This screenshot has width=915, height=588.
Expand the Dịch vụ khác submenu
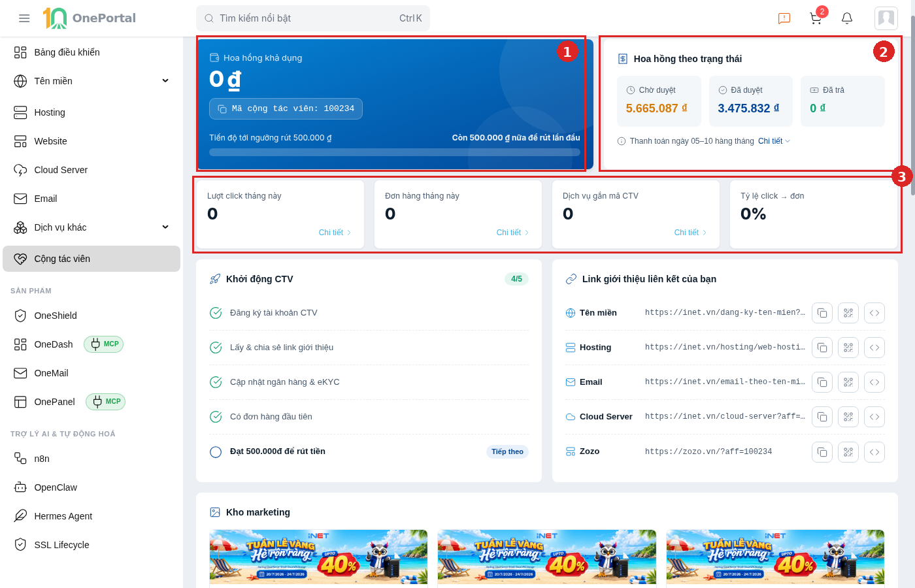tap(165, 227)
